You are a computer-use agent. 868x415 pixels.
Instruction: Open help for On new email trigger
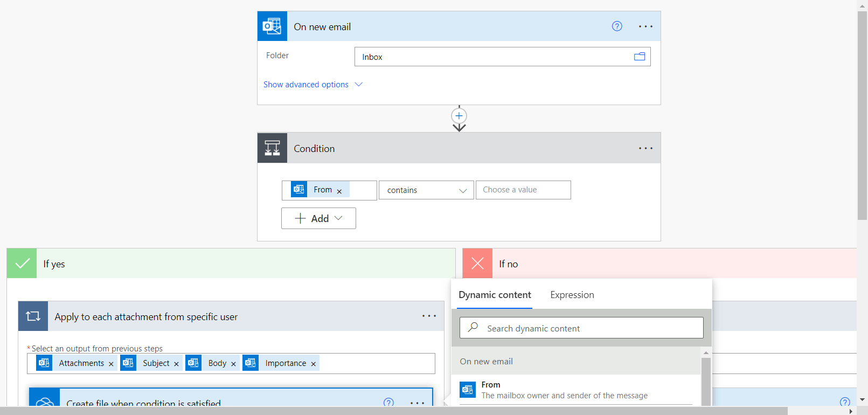(x=617, y=26)
